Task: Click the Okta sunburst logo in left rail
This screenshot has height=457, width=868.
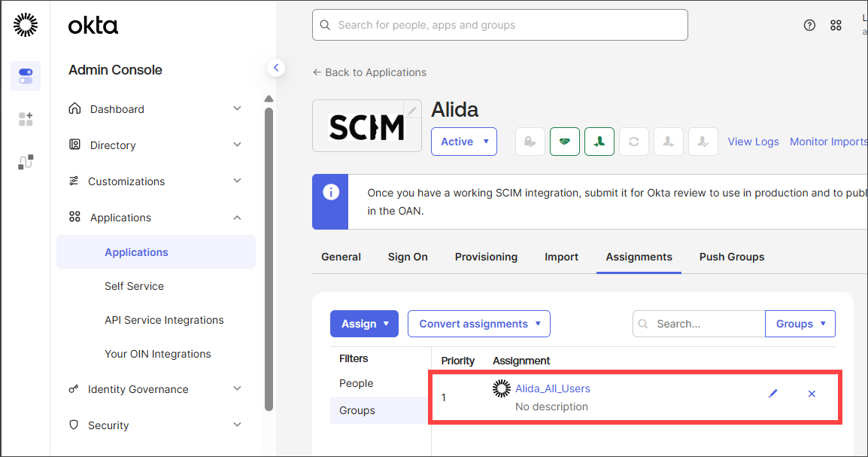Action: click(x=26, y=25)
